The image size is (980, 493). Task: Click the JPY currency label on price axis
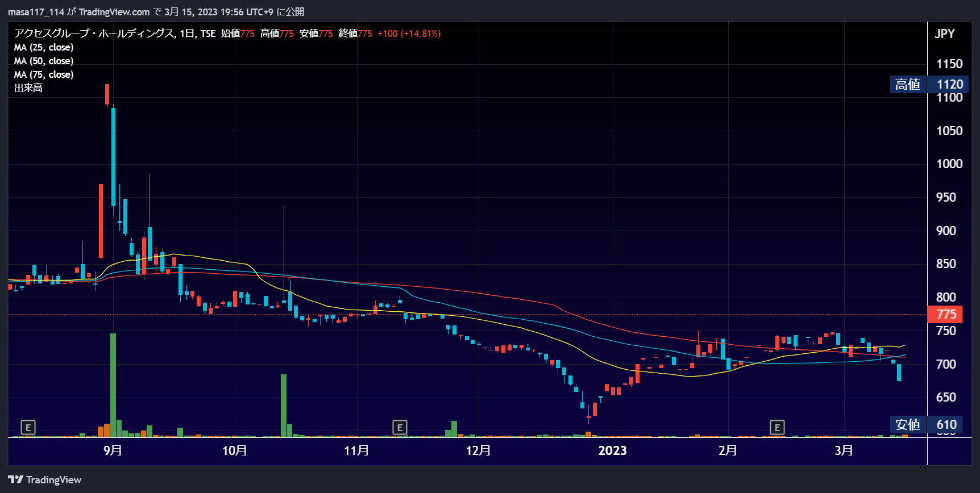[945, 34]
